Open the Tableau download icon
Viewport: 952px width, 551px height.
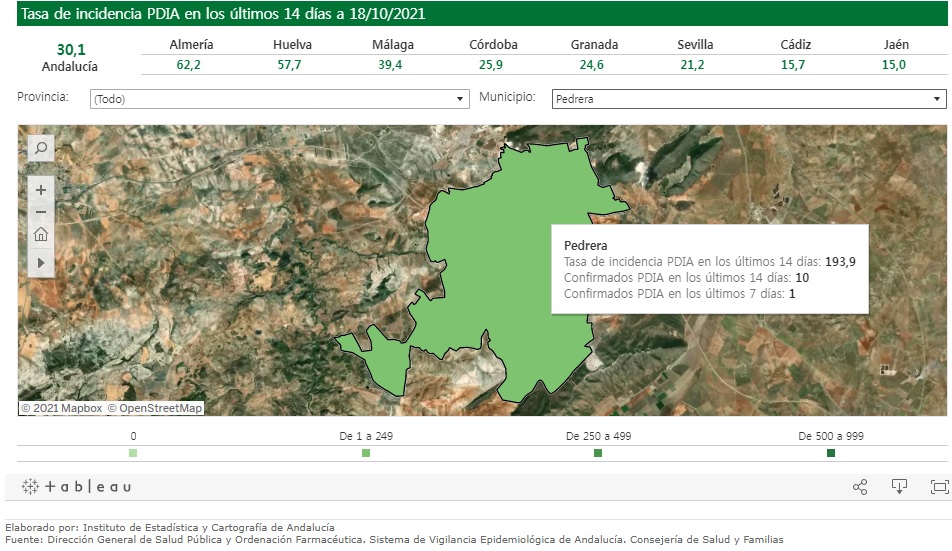tap(899, 487)
